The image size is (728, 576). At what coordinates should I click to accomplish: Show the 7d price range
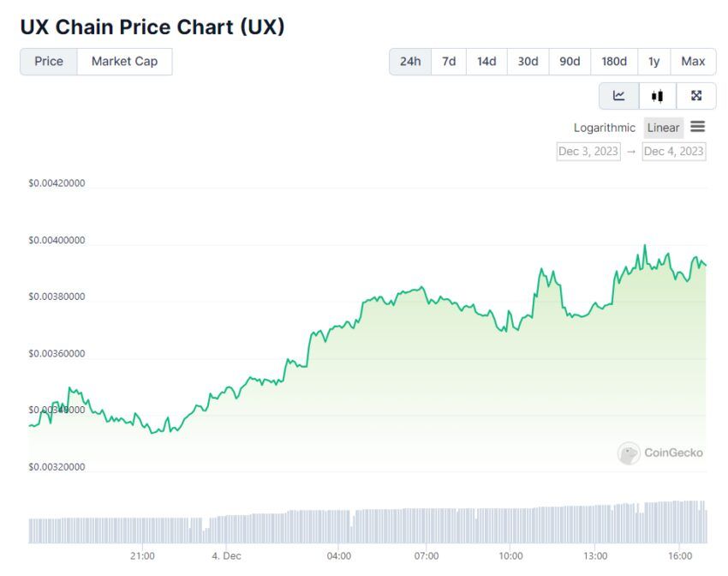click(x=449, y=62)
